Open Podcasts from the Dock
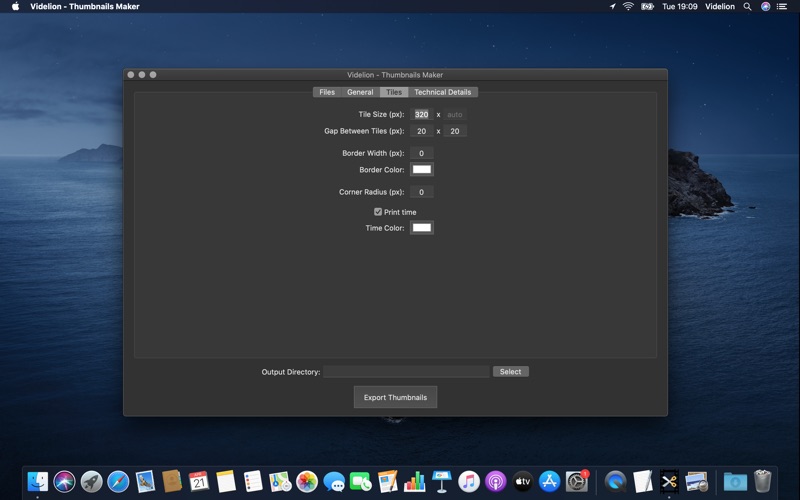 [495, 481]
